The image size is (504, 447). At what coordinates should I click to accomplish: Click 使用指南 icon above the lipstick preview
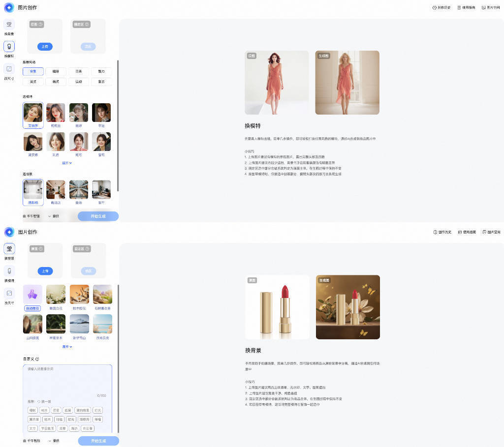click(x=460, y=232)
